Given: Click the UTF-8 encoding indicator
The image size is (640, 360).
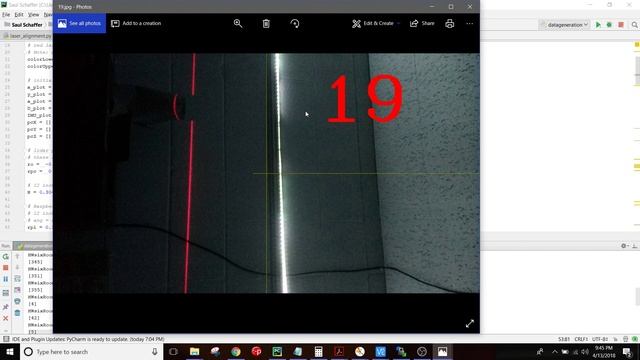Looking at the screenshot, I should point(600,339).
